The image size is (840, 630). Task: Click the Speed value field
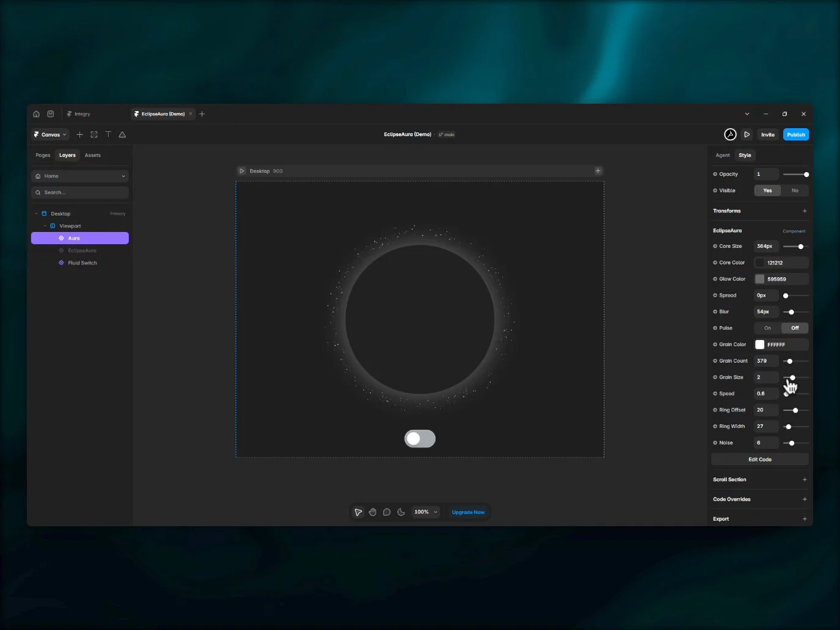pyautogui.click(x=767, y=394)
